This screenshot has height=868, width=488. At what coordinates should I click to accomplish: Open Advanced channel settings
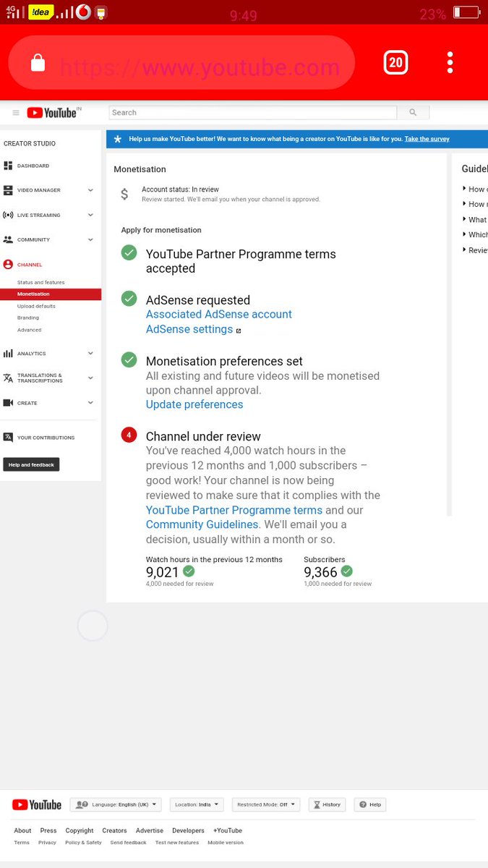[x=30, y=330]
